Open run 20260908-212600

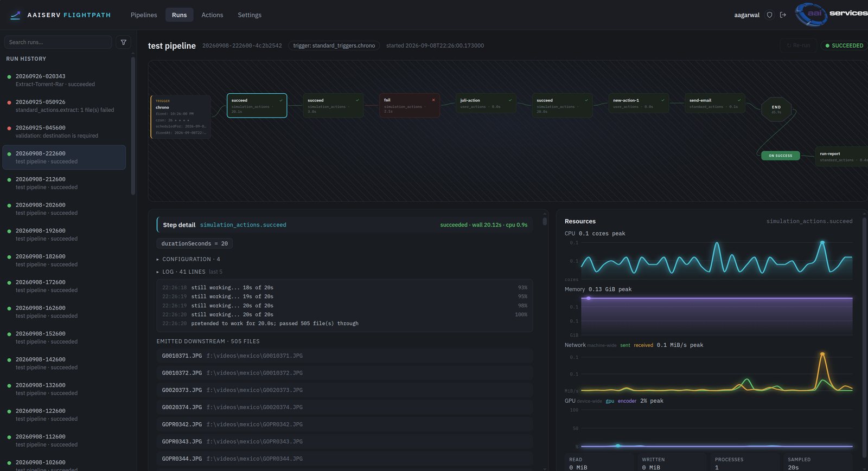[64, 183]
